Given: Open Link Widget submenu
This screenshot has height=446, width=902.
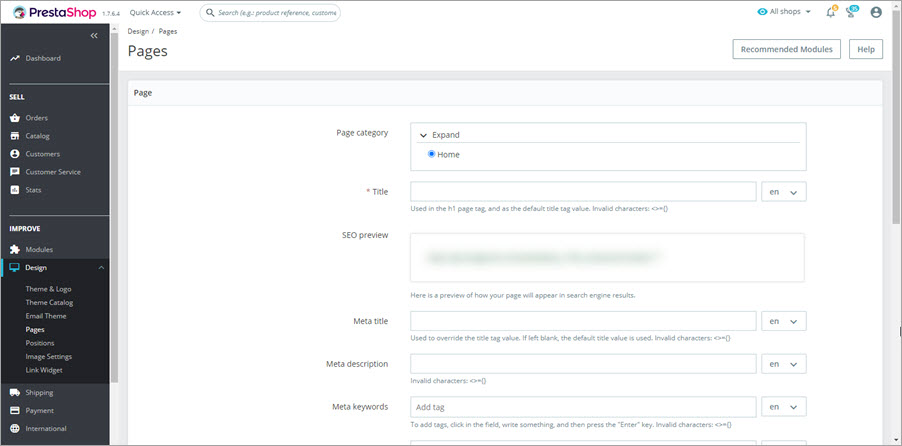Looking at the screenshot, I should point(44,370).
